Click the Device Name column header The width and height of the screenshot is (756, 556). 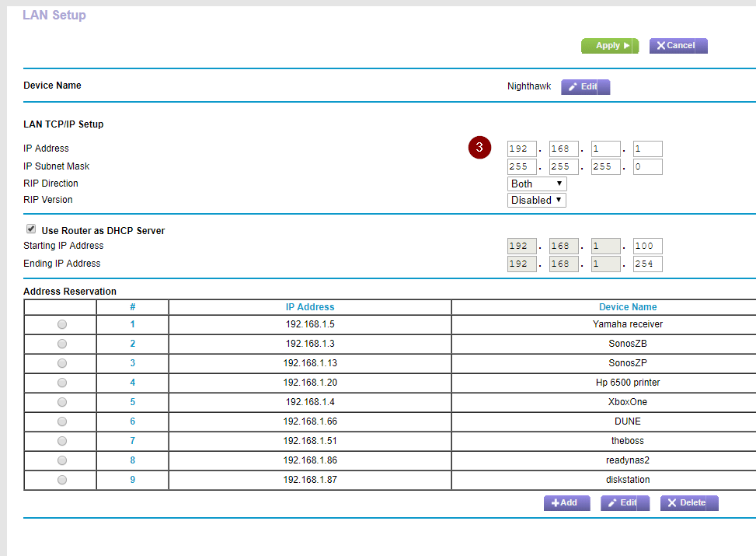pyautogui.click(x=627, y=307)
